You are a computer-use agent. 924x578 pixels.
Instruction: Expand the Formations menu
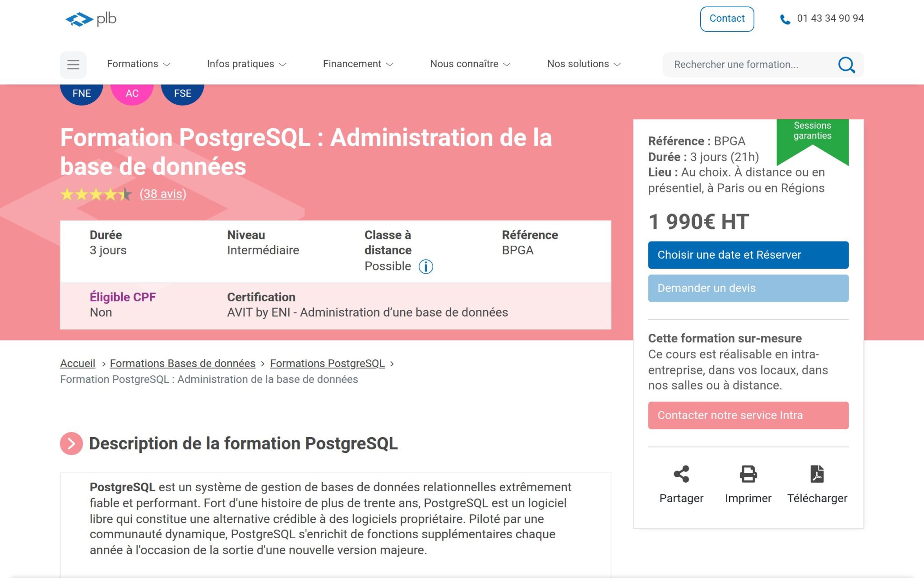pyautogui.click(x=139, y=64)
